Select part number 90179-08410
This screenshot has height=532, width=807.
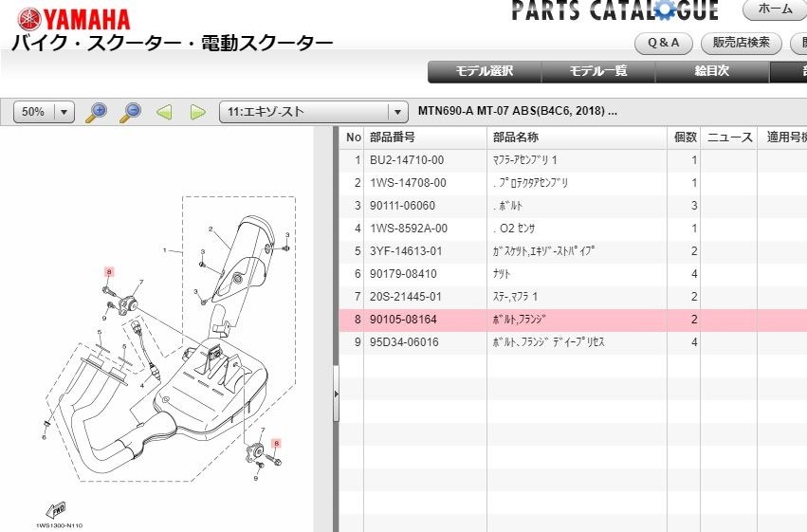coord(403,274)
